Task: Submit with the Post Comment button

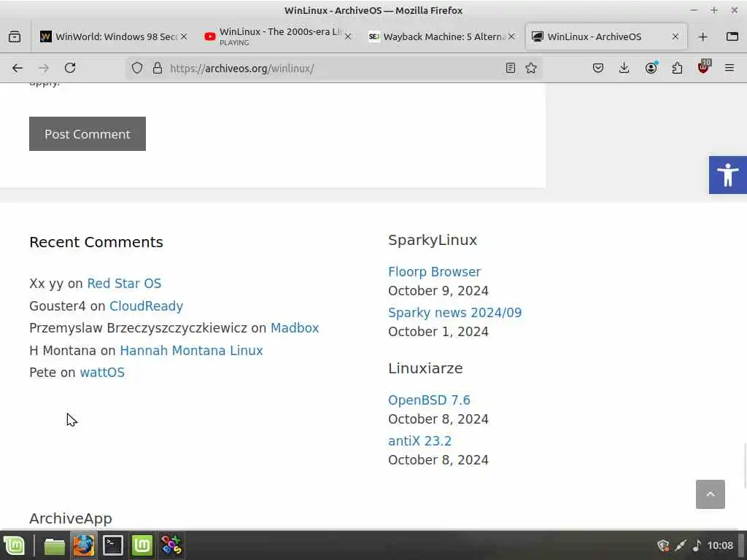Action: point(88,134)
